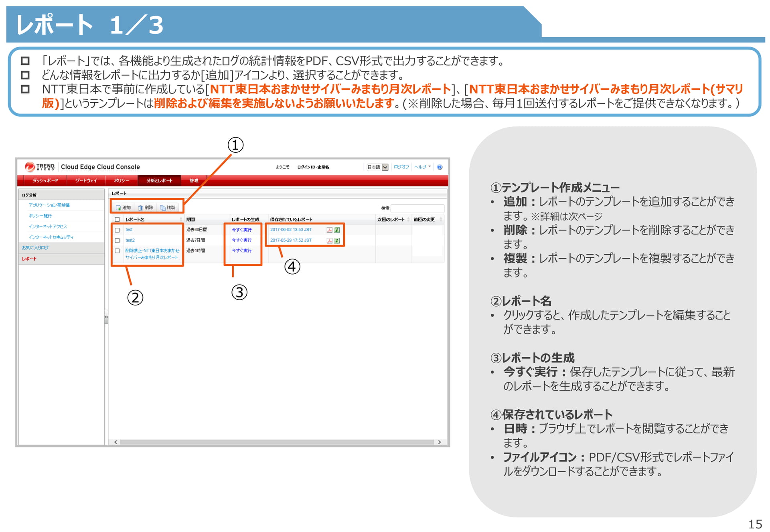
Task: Expand the ヘルプ dropdown menu
Action: tap(423, 167)
